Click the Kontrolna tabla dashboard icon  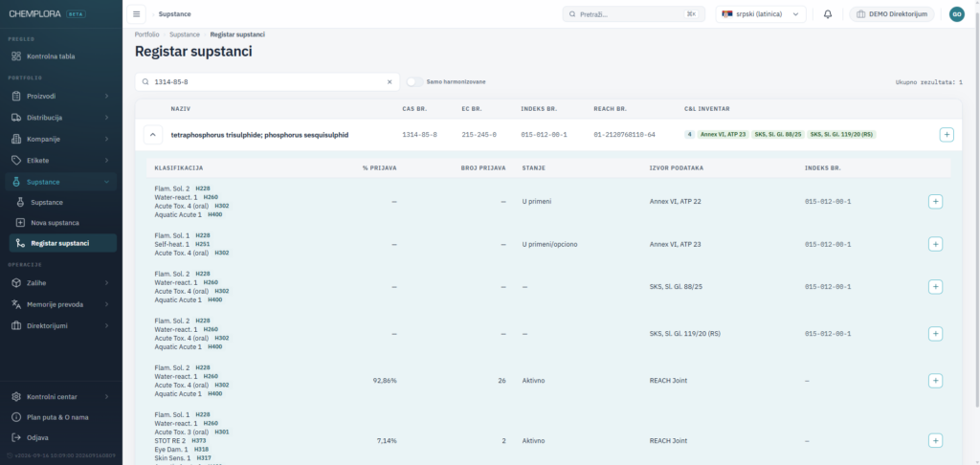(16, 56)
